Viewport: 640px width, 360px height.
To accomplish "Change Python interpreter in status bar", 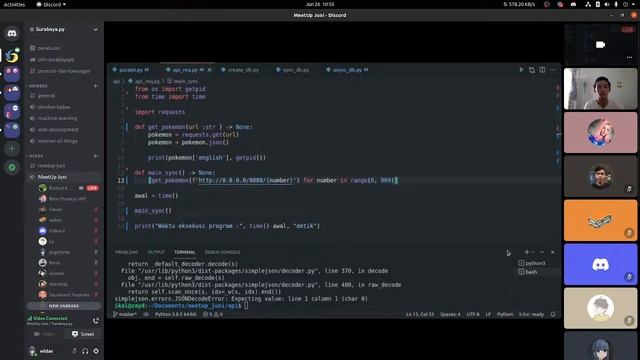I will click(x=176, y=314).
